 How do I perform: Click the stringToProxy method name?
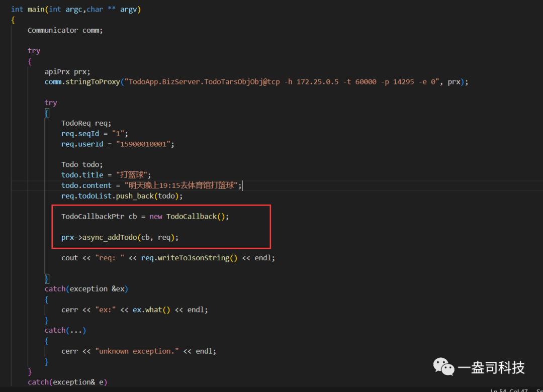[93, 82]
